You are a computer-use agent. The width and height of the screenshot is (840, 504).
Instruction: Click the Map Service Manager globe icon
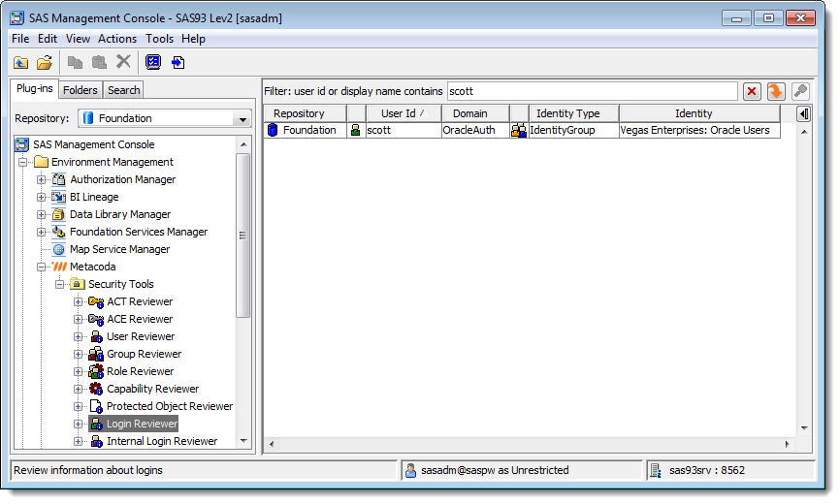[58, 249]
